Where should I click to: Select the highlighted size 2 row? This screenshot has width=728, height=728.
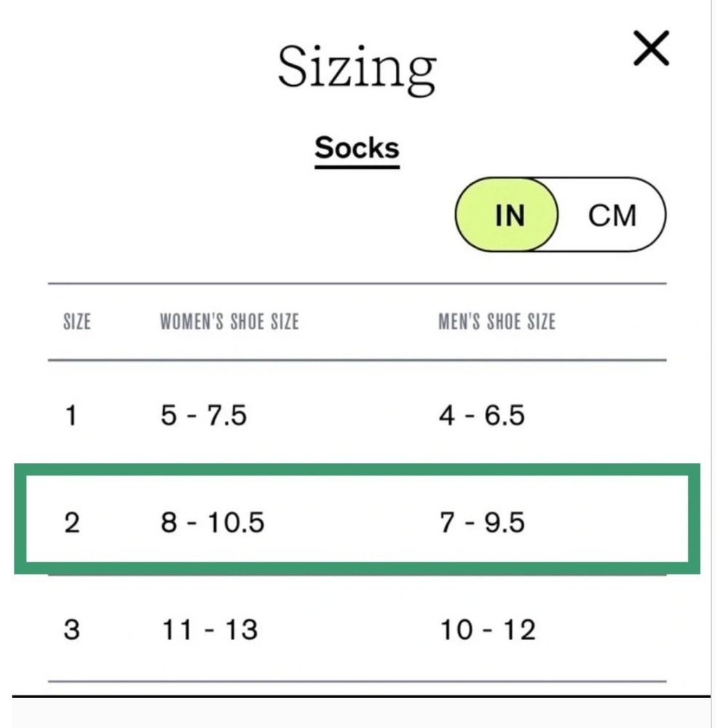[357, 519]
